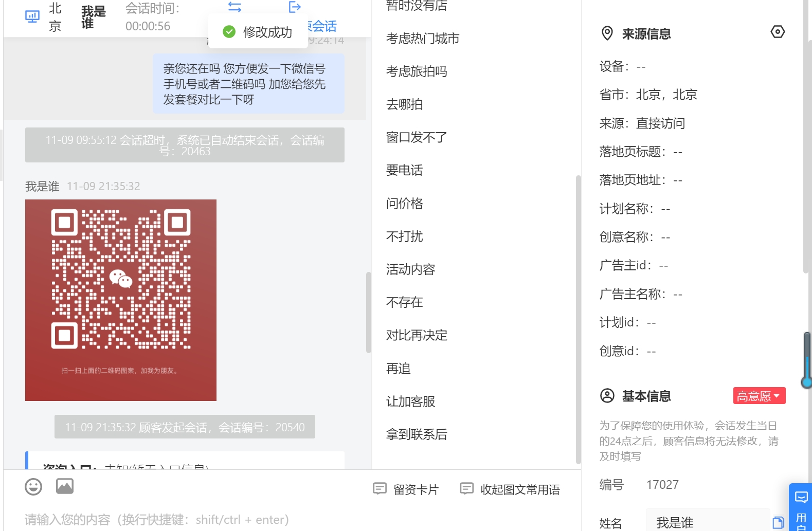Click the 编号 value 17027

pos(662,485)
